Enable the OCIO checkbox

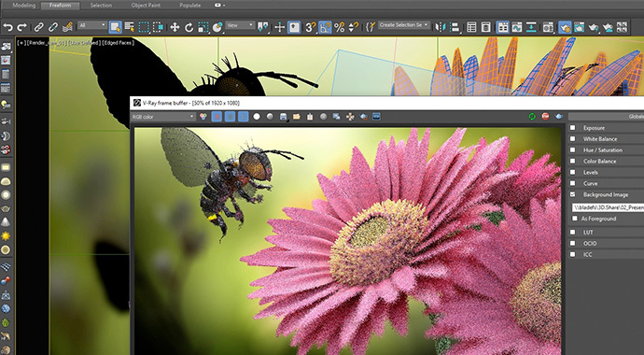pos(572,243)
